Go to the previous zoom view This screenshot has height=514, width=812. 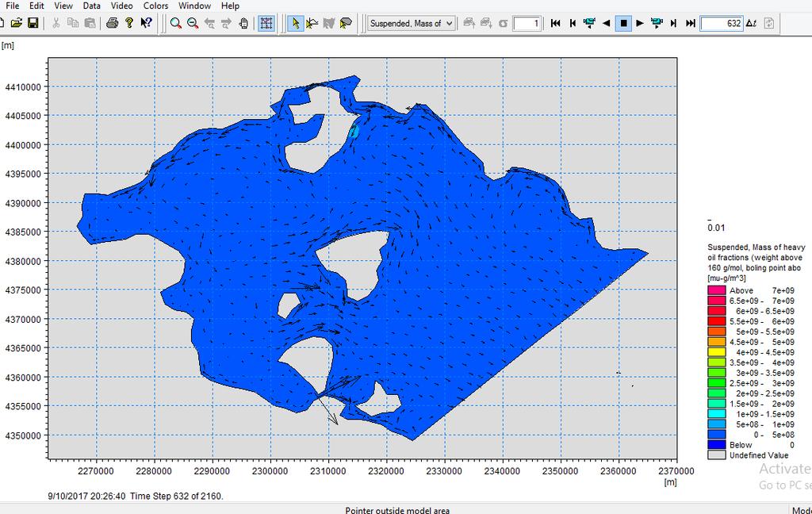209,23
